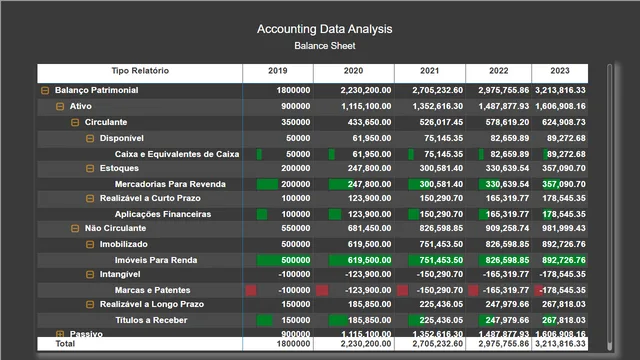
Task: Click the 2020 column header
Action: [x=353, y=73]
